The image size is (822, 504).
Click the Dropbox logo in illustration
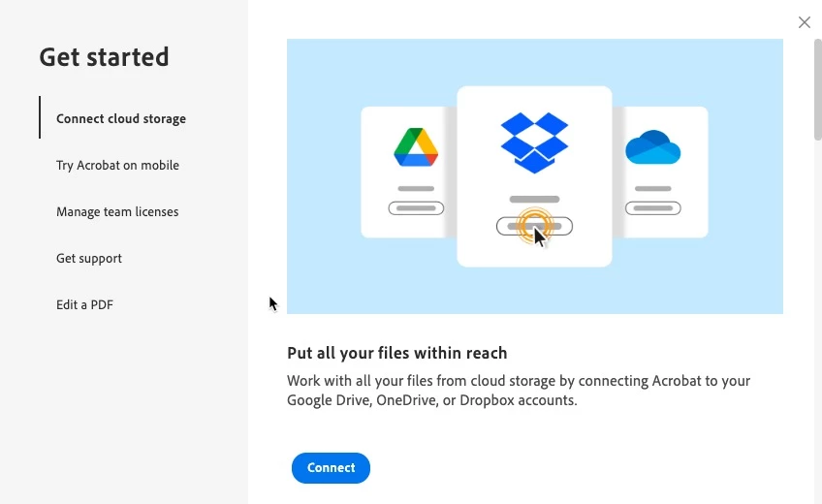pyautogui.click(x=534, y=142)
